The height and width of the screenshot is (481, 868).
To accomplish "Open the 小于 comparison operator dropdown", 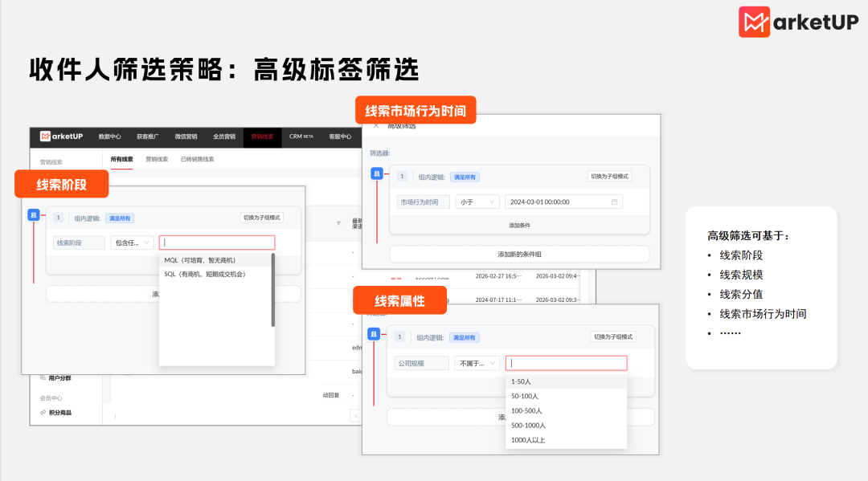I will coord(477,202).
